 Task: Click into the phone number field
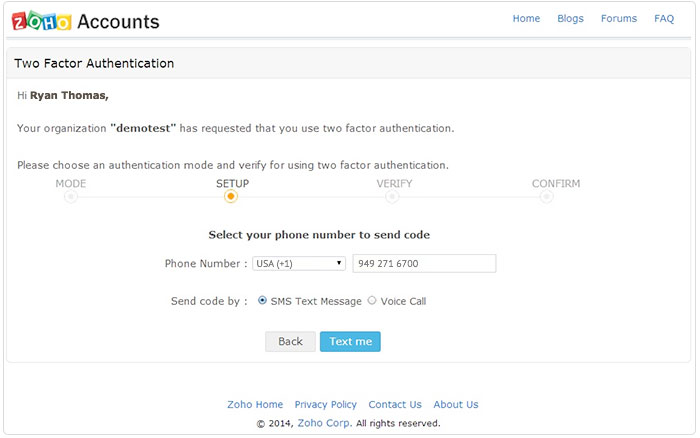(x=424, y=264)
